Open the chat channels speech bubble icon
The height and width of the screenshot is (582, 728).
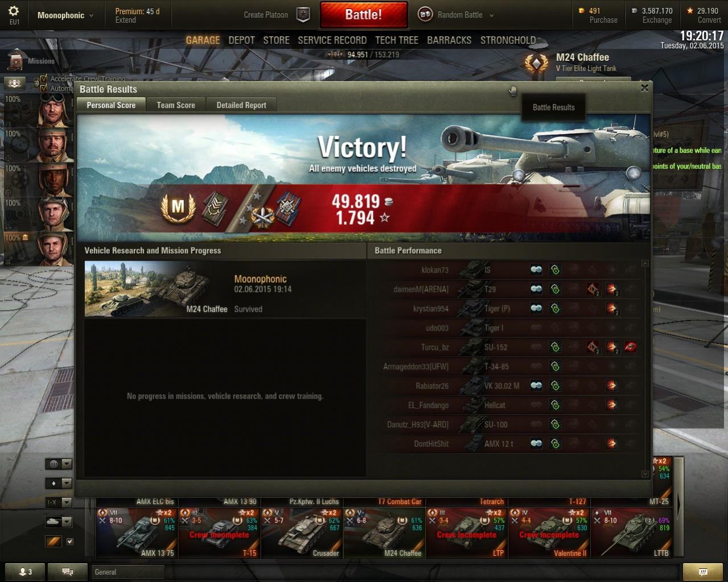click(67, 572)
